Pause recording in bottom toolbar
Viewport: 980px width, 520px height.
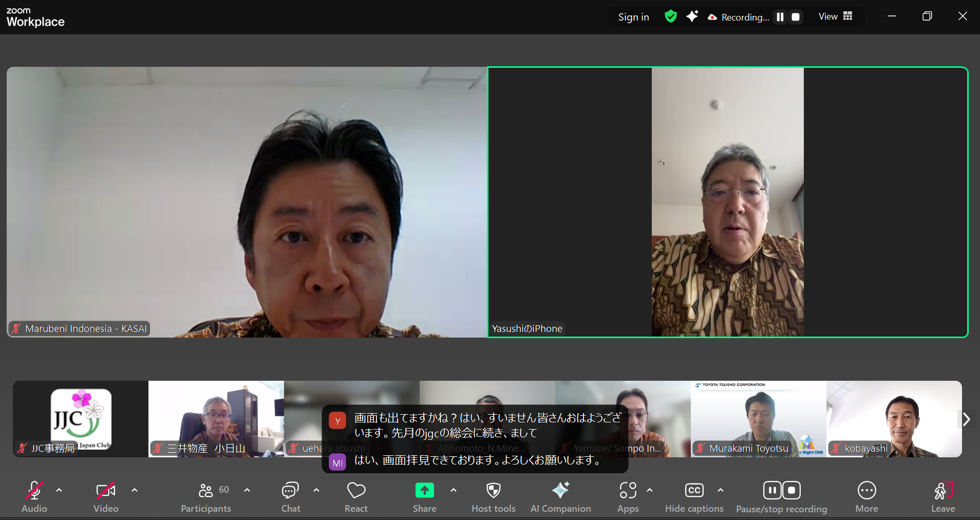pos(772,490)
